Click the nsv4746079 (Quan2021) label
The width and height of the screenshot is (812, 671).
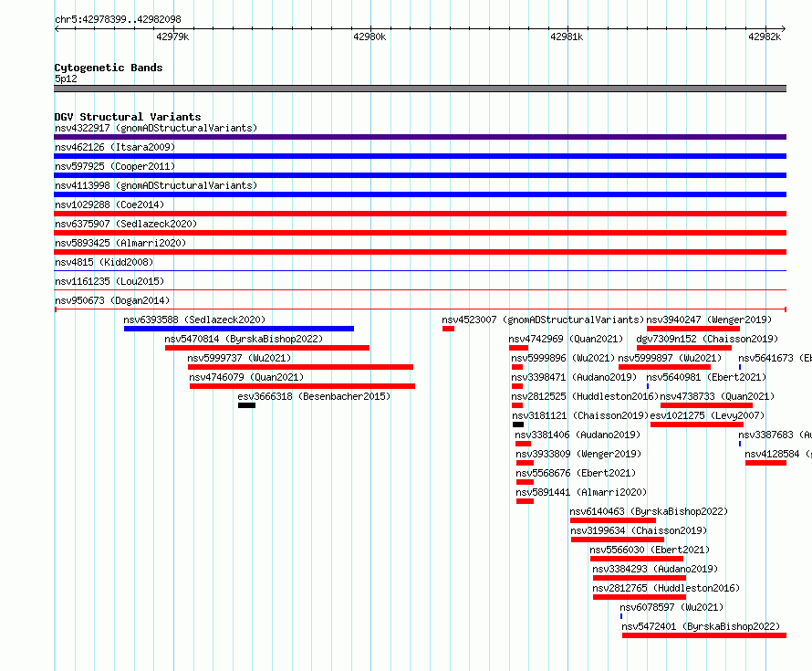[x=246, y=377]
